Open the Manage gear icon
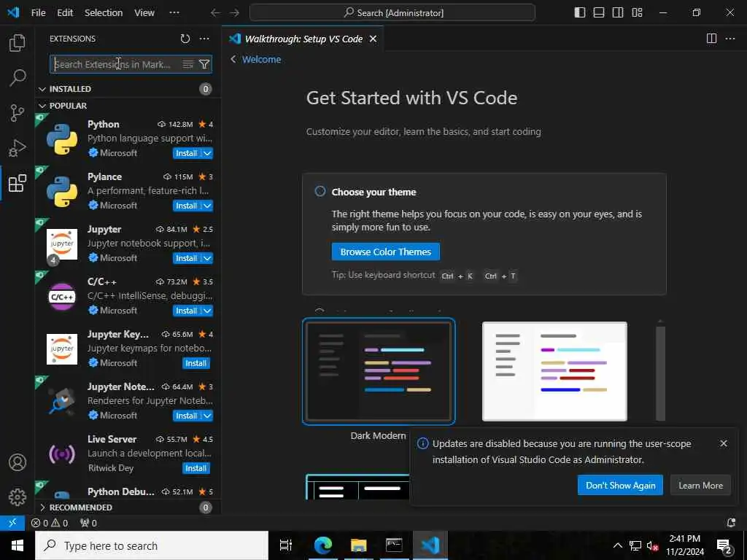The height and width of the screenshot is (560, 747). pos(18,497)
